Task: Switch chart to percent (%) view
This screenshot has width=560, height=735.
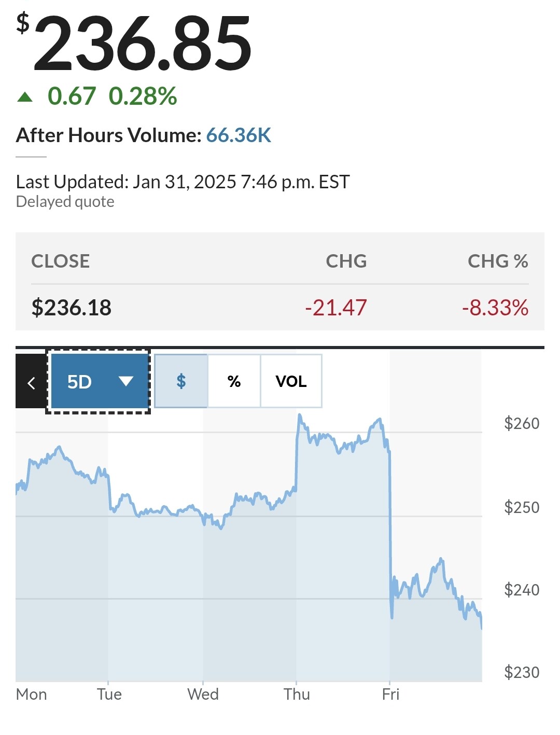Action: coord(234,381)
